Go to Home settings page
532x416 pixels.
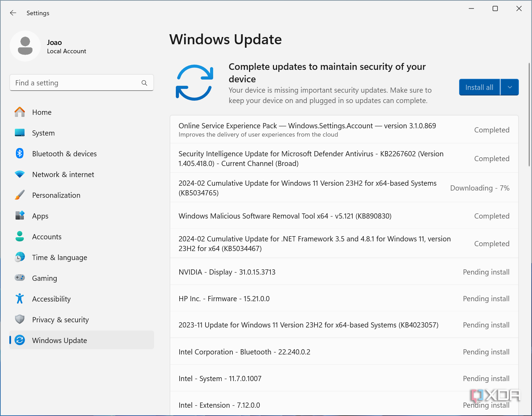point(82,112)
